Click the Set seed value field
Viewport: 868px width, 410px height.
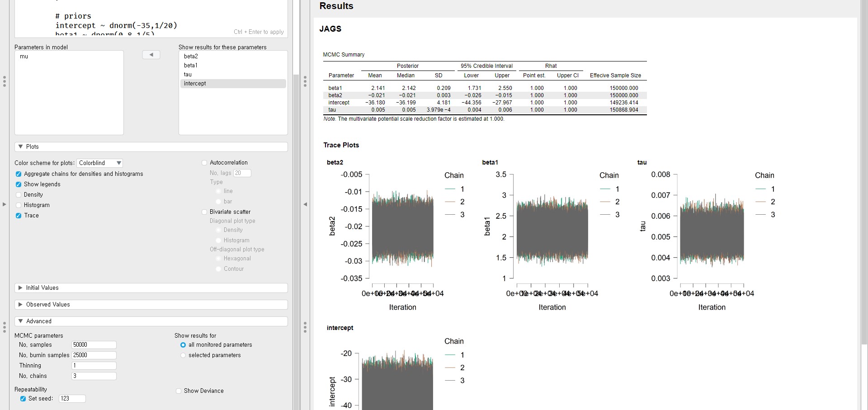click(72, 399)
